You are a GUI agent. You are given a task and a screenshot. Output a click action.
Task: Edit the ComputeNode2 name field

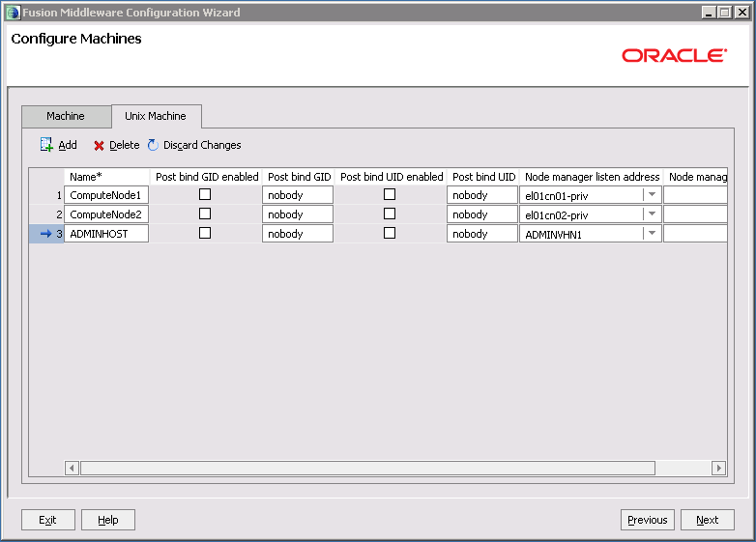106,214
